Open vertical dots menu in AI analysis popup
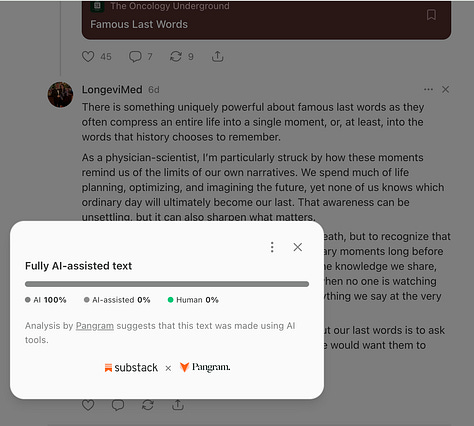Screen dimensions: 474x426 tap(272, 247)
